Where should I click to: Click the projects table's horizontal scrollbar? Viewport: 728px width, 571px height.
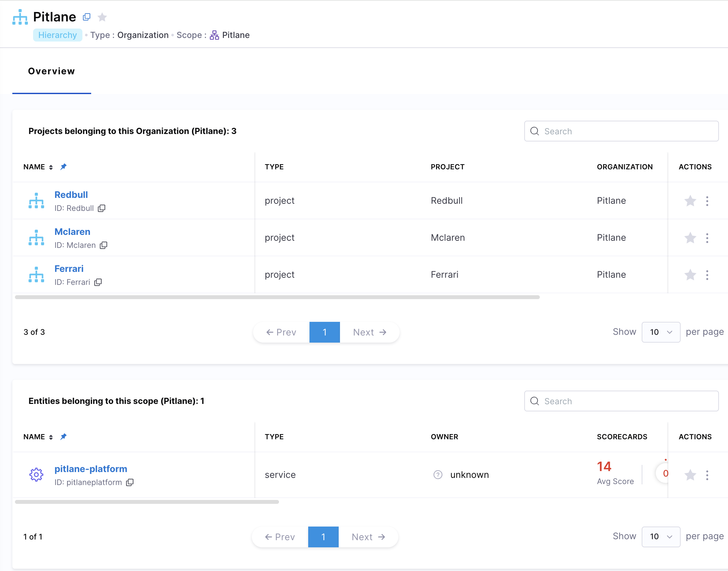tap(277, 297)
